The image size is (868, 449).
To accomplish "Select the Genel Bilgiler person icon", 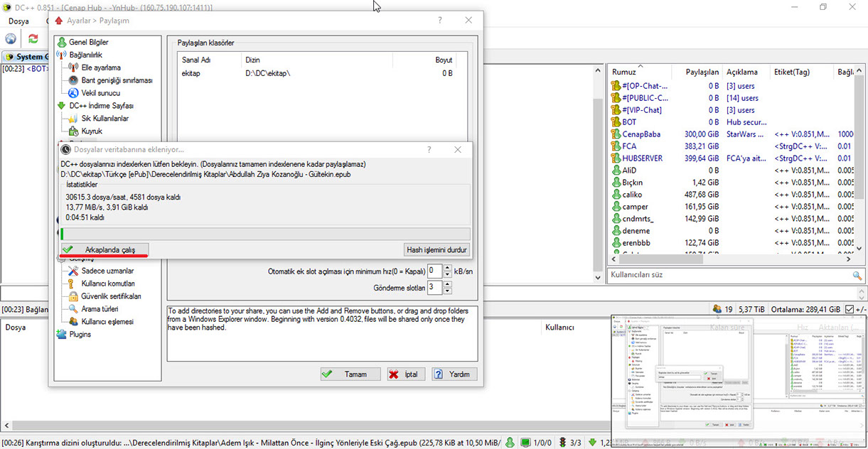I will pos(62,42).
